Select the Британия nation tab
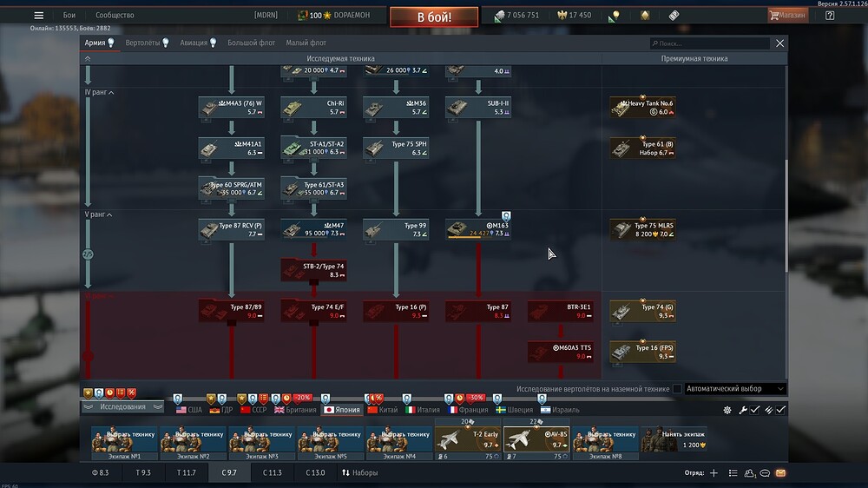868x488 pixels. pyautogui.click(x=295, y=410)
